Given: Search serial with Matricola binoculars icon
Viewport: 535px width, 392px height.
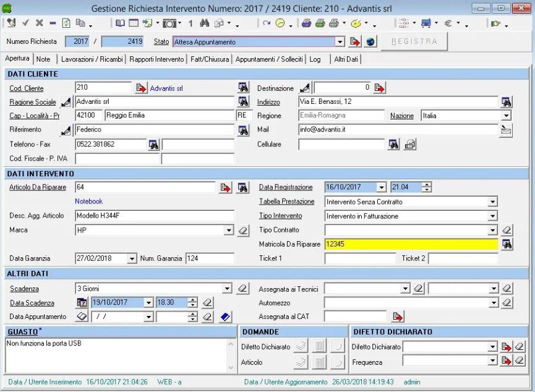Looking at the screenshot, I should (x=507, y=244).
